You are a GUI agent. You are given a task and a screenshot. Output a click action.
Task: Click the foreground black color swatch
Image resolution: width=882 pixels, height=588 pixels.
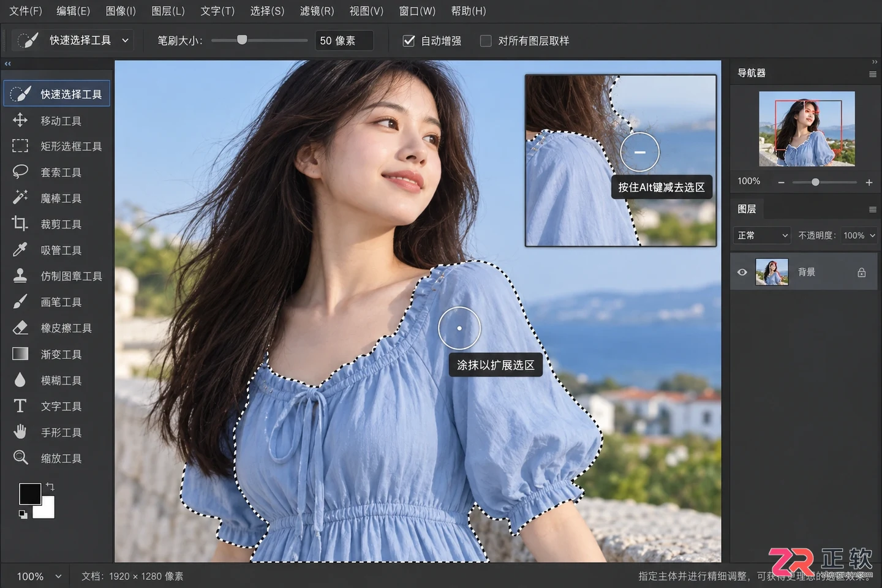click(29, 494)
